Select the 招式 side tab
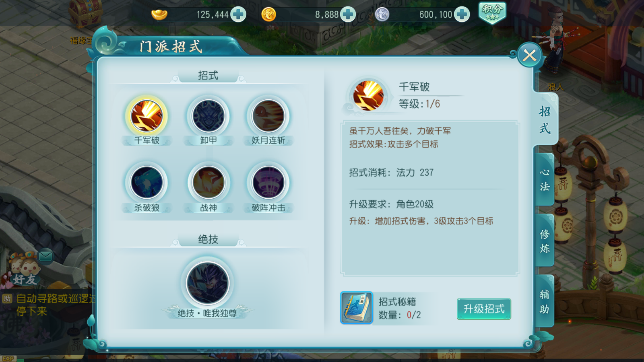Screen dimensions: 644x362 click(x=545, y=119)
